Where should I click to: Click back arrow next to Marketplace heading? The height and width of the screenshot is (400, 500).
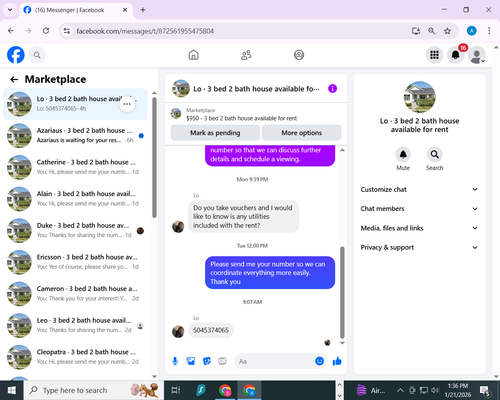14,79
